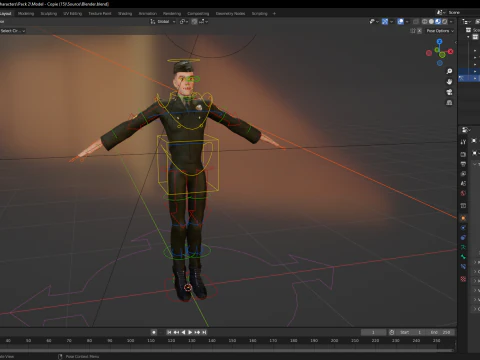Switch to wireframe viewport shading
Viewport: 480px width, 360px height.
click(x=425, y=22)
